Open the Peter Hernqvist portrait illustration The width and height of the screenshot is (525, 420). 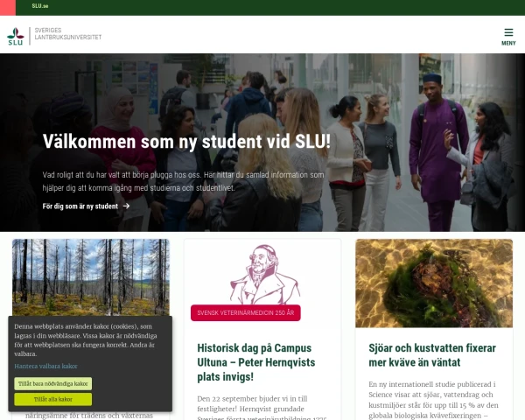(264, 274)
